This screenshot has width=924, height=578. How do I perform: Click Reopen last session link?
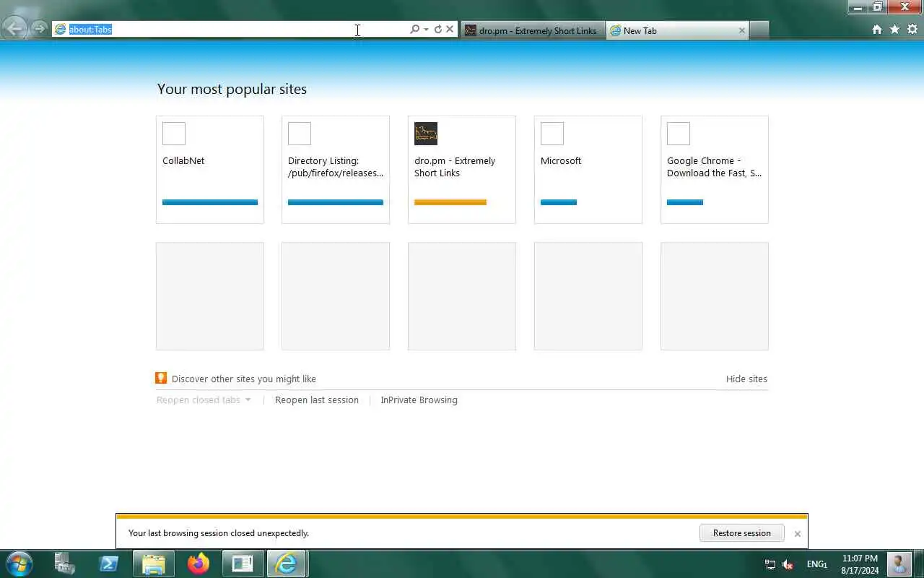[317, 400]
